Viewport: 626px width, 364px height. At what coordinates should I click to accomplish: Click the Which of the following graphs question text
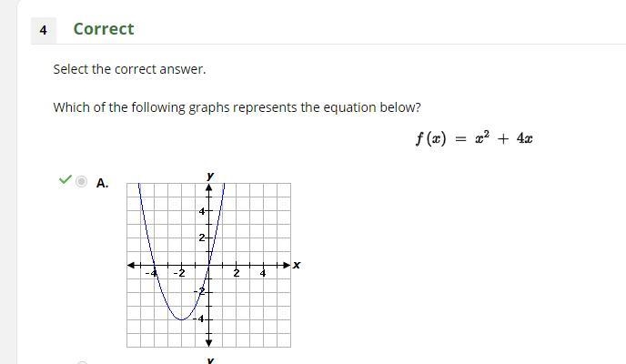(237, 107)
